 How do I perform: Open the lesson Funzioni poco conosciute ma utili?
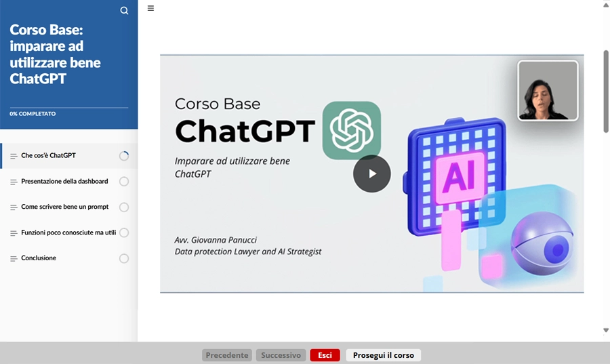click(69, 233)
